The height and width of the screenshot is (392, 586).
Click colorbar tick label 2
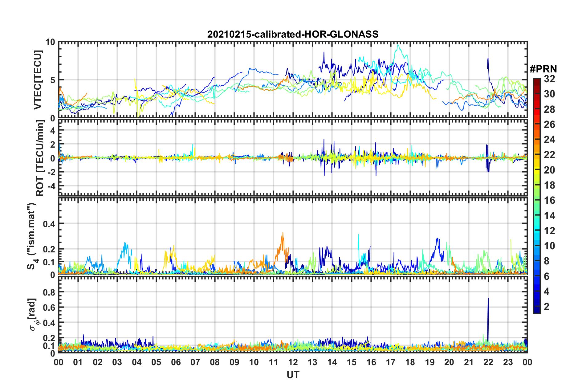coord(547,306)
